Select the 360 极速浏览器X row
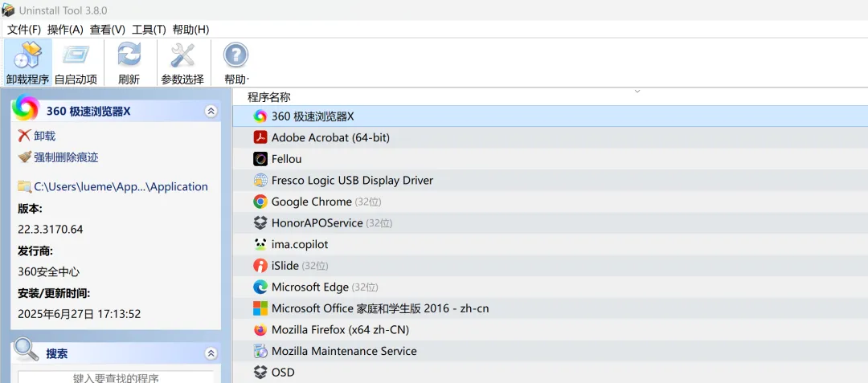This screenshot has width=868, height=383. (551, 116)
